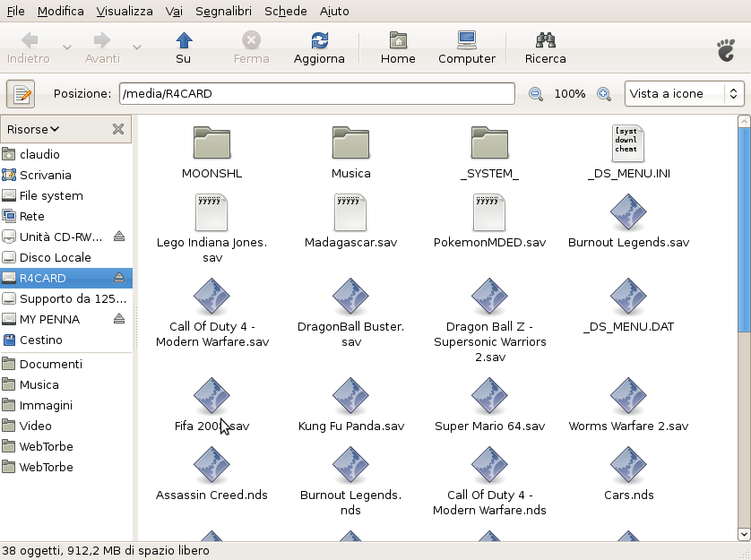Open Ricerca search tool
The height and width of the screenshot is (560, 751).
click(545, 47)
